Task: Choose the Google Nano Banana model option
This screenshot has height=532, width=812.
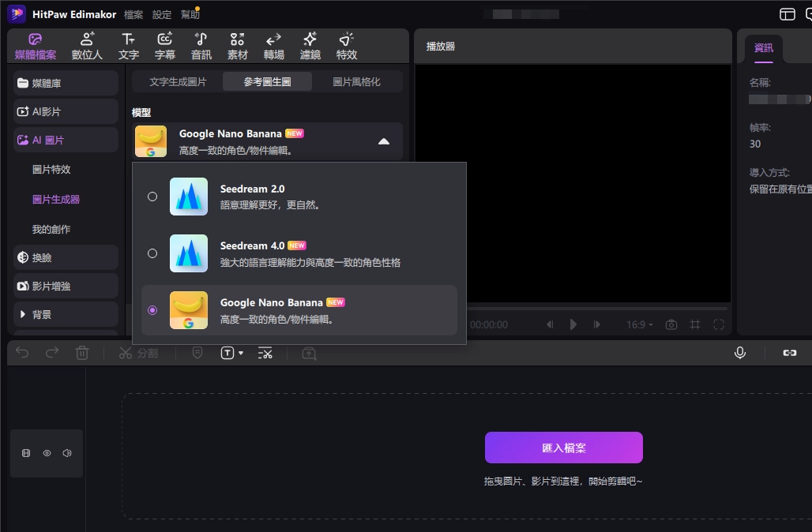Action: (152, 310)
